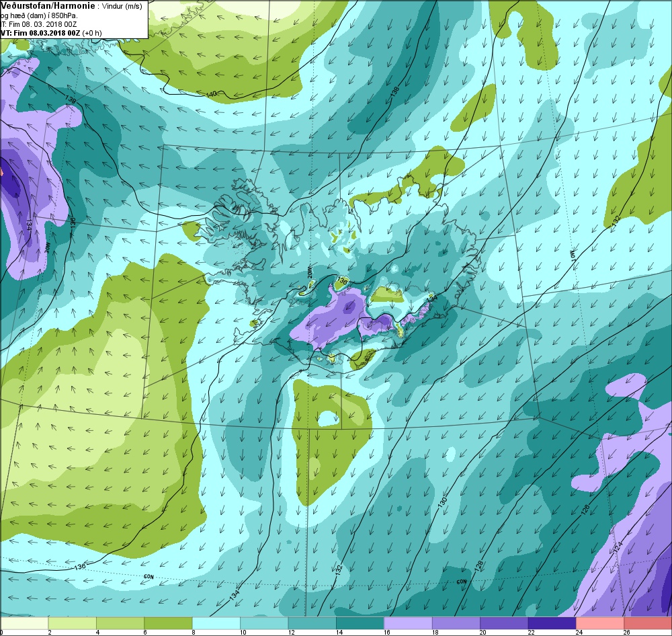Click the '124' height contour label
This screenshot has height=636, width=672.
click(617, 548)
